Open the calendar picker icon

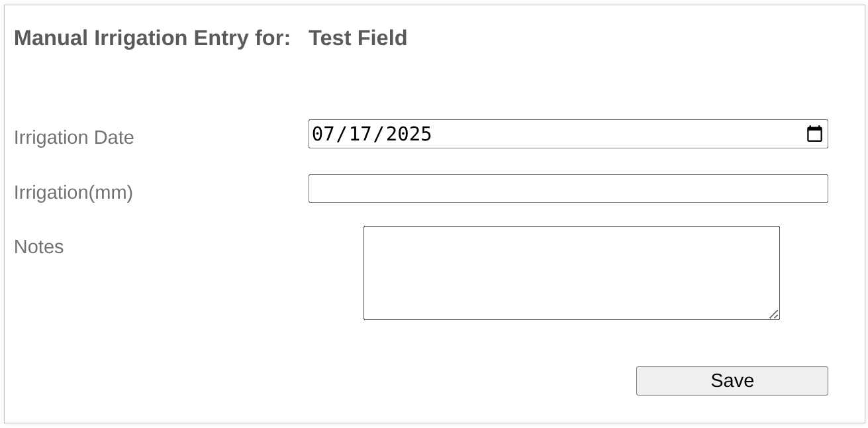coord(814,134)
